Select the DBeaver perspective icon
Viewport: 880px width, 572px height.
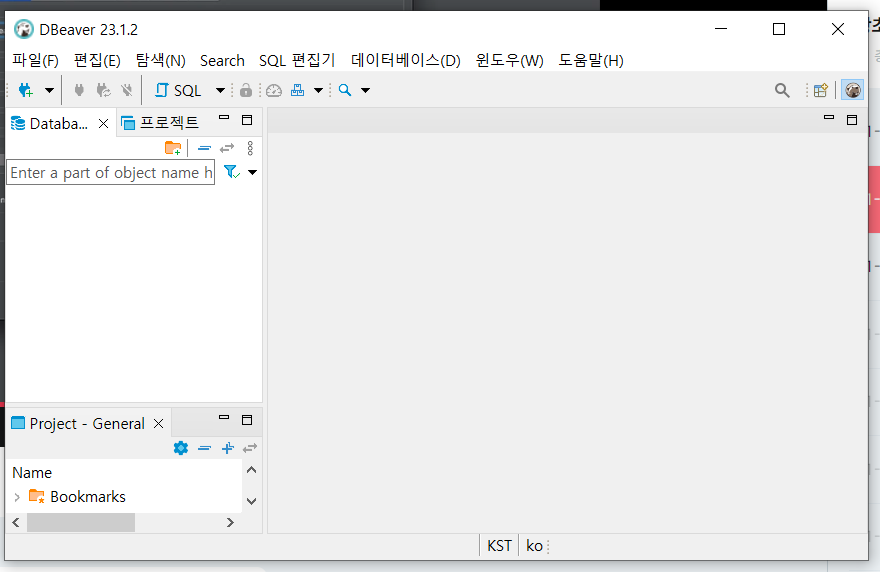point(852,90)
